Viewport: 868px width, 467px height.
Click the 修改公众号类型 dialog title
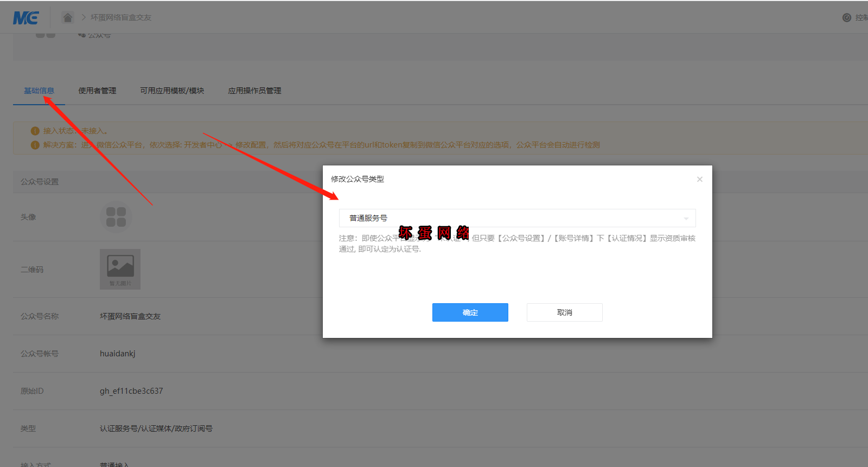pyautogui.click(x=358, y=179)
